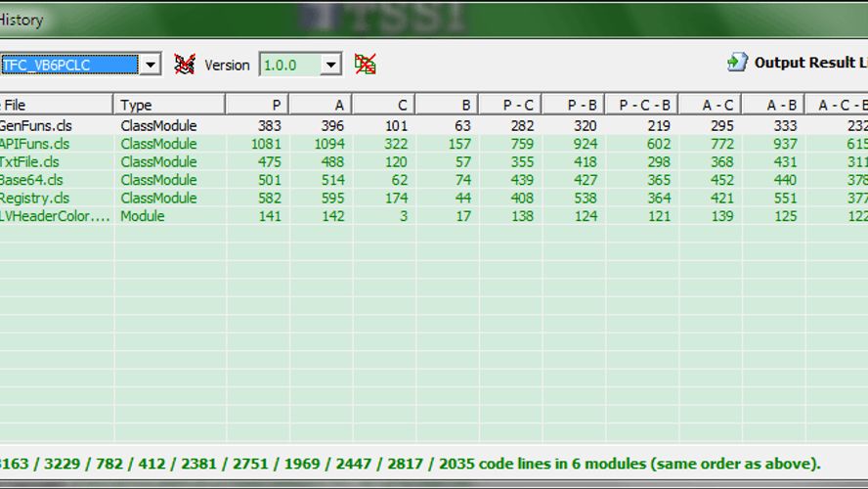Open the Version dropdown arrow
Image resolution: width=868 pixels, height=489 pixels.
coord(330,65)
